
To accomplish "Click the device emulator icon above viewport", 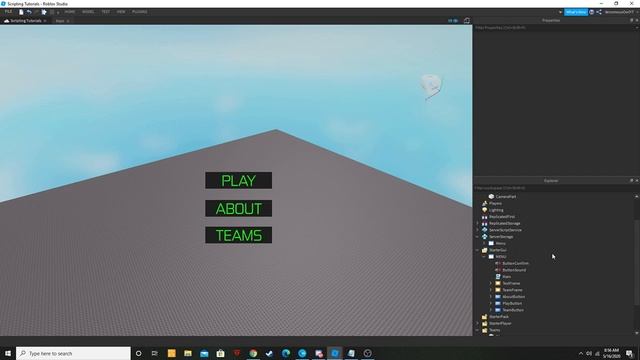I will 467,21.
